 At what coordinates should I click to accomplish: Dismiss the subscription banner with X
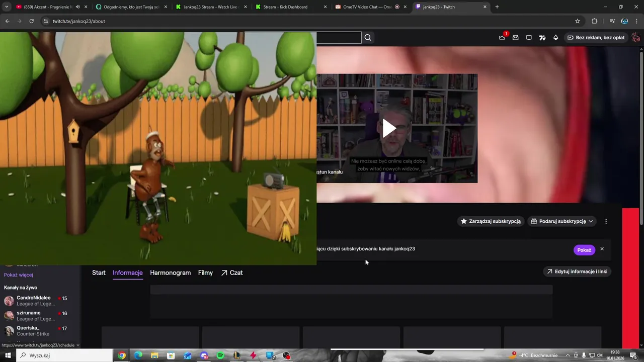click(602, 249)
